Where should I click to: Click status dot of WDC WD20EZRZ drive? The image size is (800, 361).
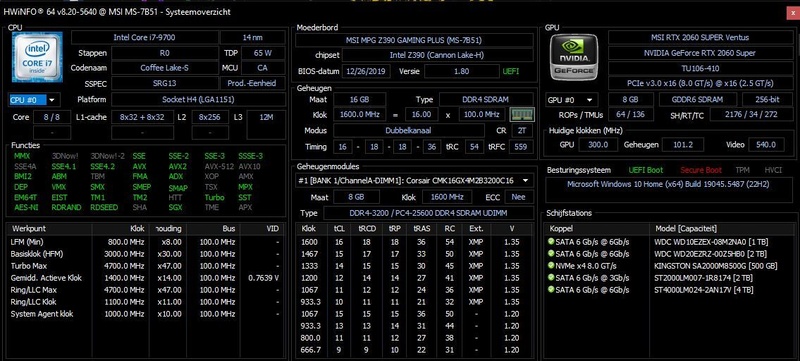click(x=551, y=253)
